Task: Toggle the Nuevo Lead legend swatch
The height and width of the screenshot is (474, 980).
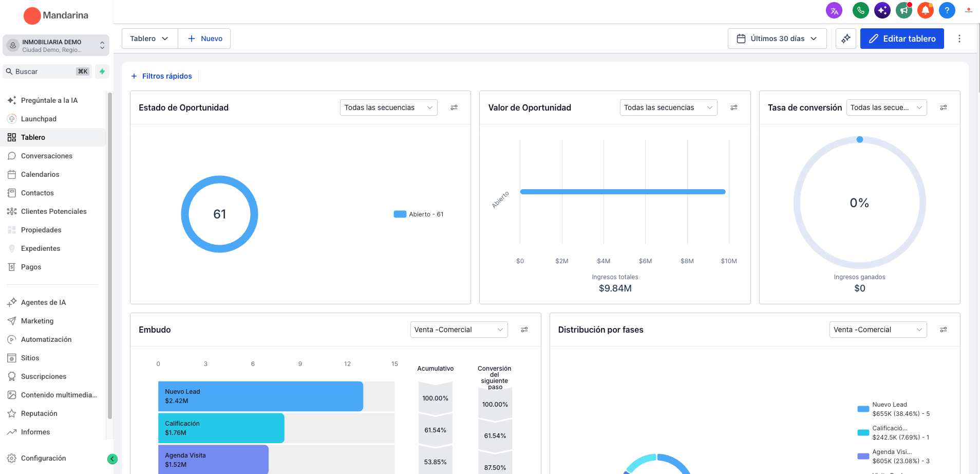Action: click(x=863, y=409)
